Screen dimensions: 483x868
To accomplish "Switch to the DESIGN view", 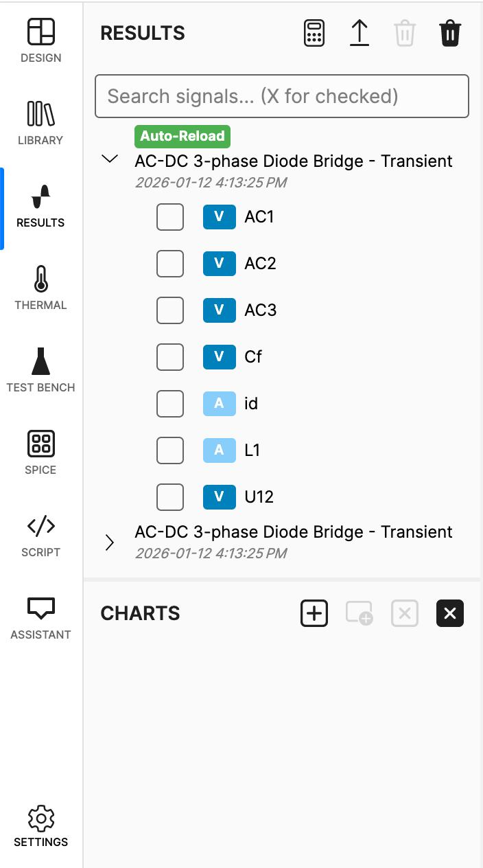I will pyautogui.click(x=40, y=39).
